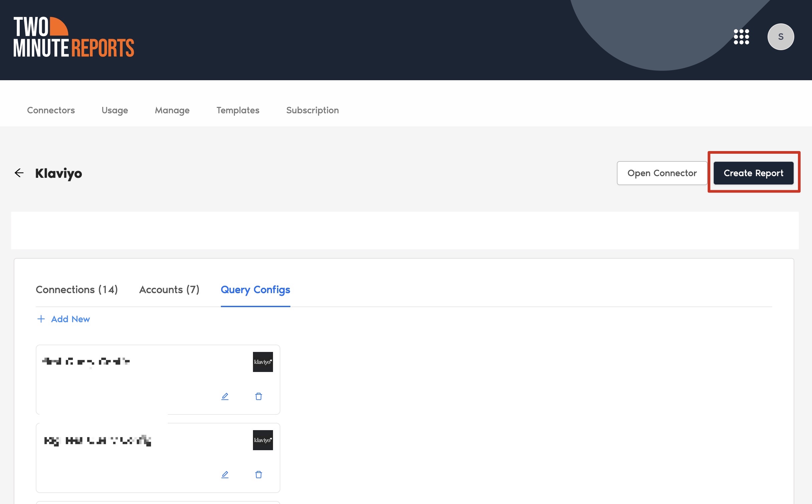Click the second query config card title

(98, 440)
